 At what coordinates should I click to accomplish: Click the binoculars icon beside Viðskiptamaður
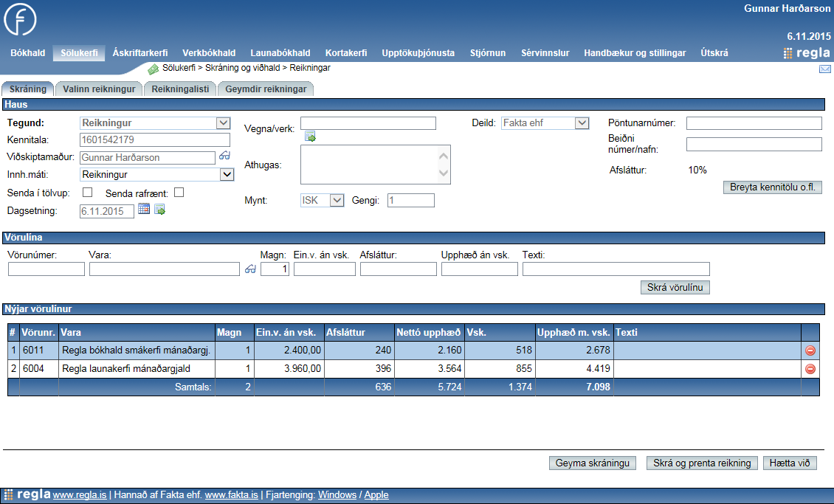[x=224, y=156]
